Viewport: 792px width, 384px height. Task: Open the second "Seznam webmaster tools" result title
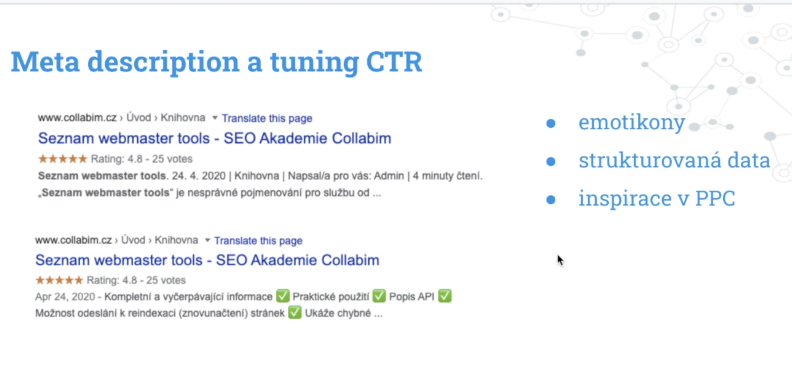coord(207,260)
